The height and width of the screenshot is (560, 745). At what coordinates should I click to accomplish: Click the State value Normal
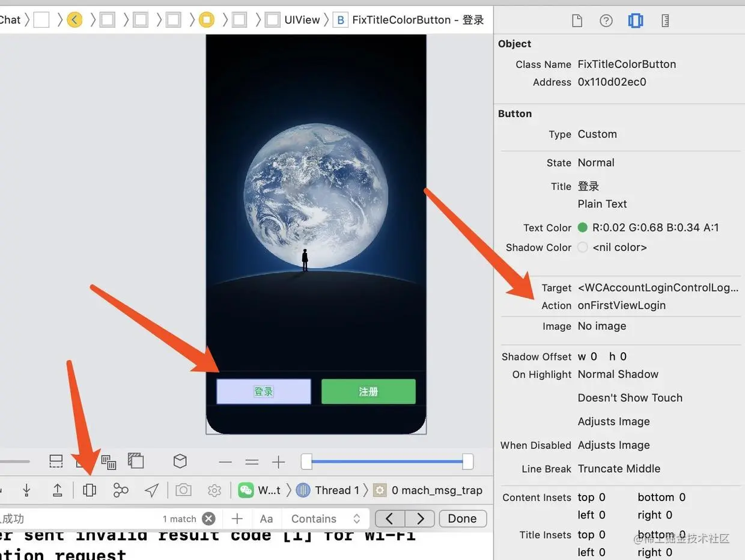[x=596, y=163]
